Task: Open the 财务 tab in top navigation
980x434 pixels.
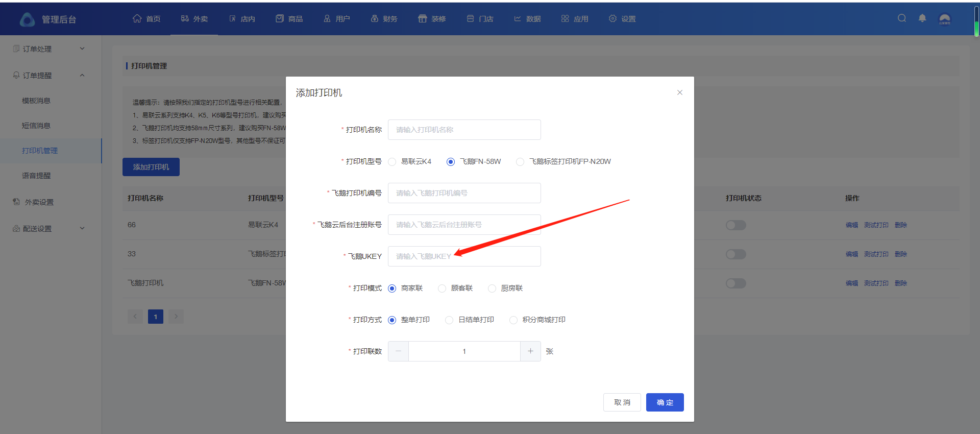Action: tap(384, 19)
